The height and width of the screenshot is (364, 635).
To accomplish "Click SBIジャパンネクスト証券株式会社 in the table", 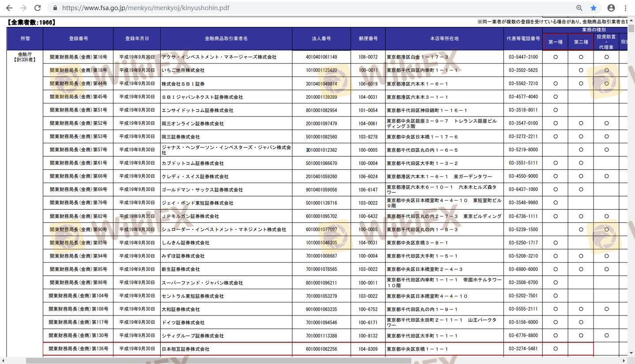I will (202, 97).
